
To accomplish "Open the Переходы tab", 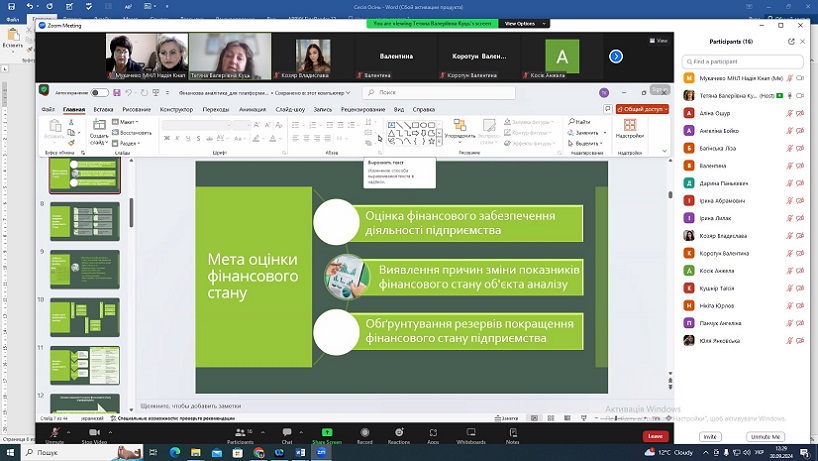I will pyautogui.click(x=216, y=110).
